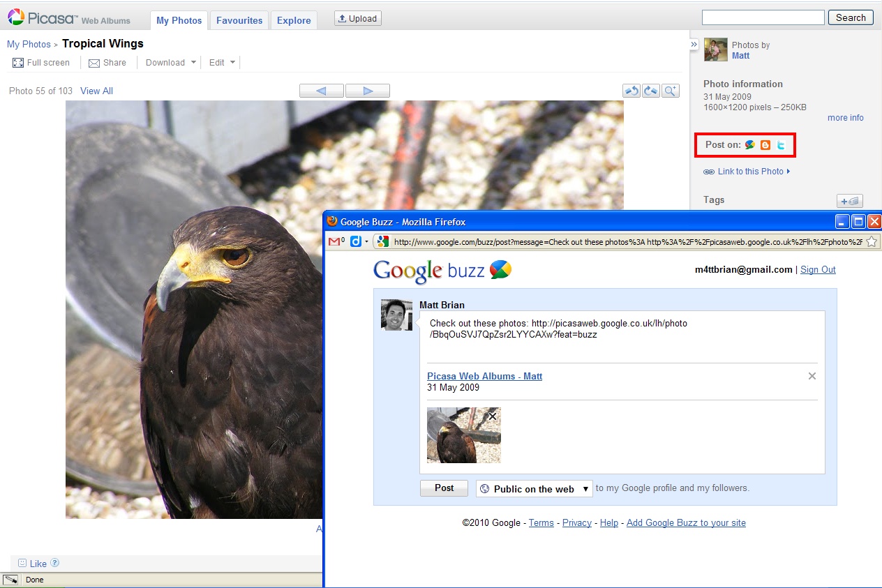
Task: Click the Upload button
Action: [x=358, y=18]
